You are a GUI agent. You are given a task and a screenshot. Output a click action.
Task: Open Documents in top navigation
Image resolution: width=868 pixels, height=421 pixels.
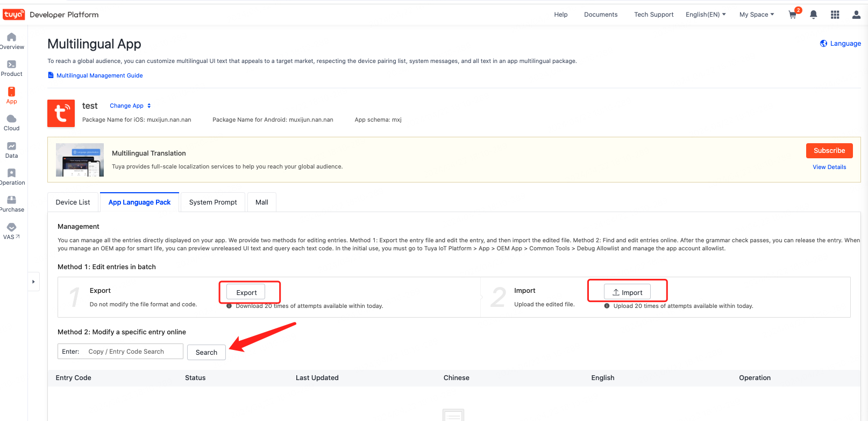coord(601,15)
